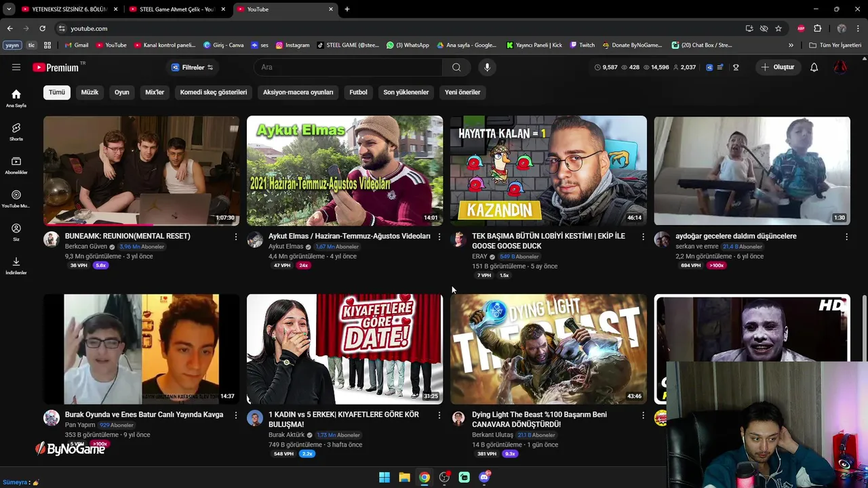Viewport: 868px width, 488px height.
Task: Select the Son yüklenenler chip
Action: [406, 92]
